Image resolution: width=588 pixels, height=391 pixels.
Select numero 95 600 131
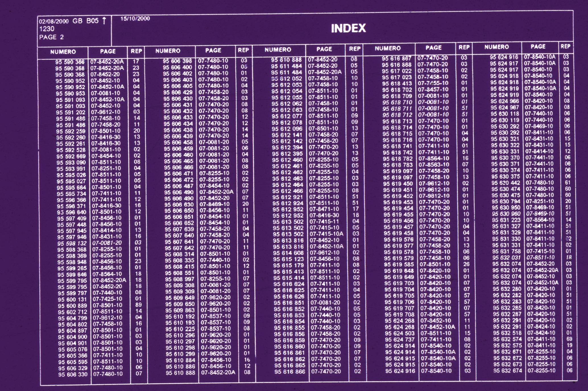(x=73, y=300)
